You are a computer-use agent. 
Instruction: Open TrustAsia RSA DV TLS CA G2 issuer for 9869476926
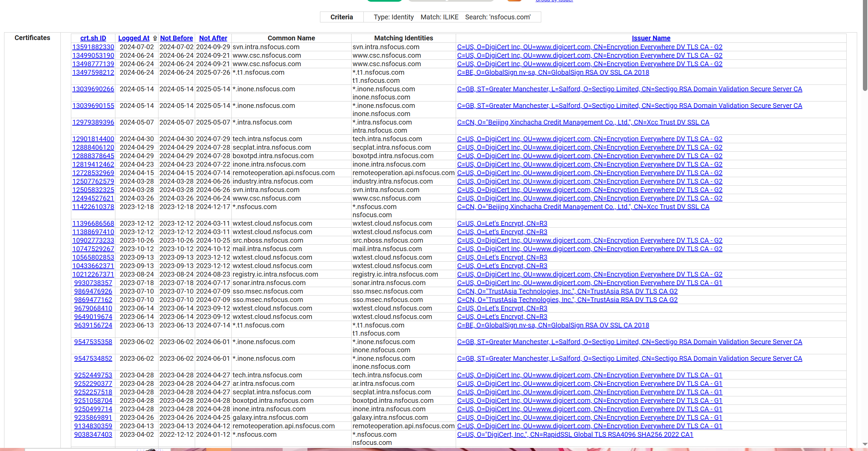(567, 292)
